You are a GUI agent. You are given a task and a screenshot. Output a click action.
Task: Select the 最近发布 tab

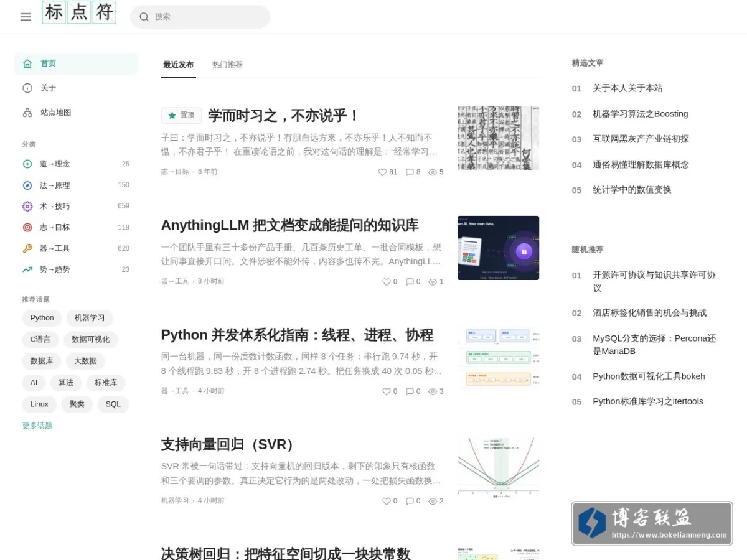[x=179, y=65]
